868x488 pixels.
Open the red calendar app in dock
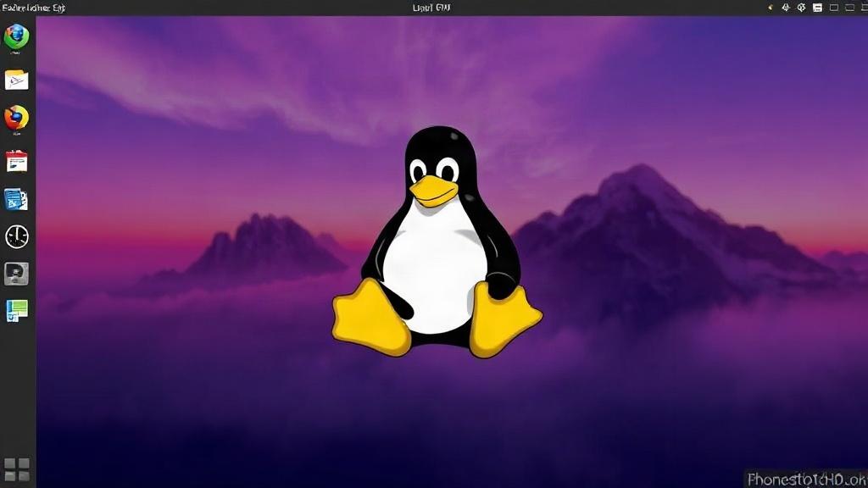(17, 161)
